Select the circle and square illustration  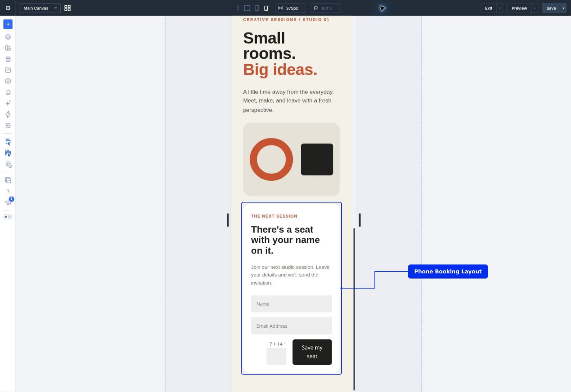291,159
